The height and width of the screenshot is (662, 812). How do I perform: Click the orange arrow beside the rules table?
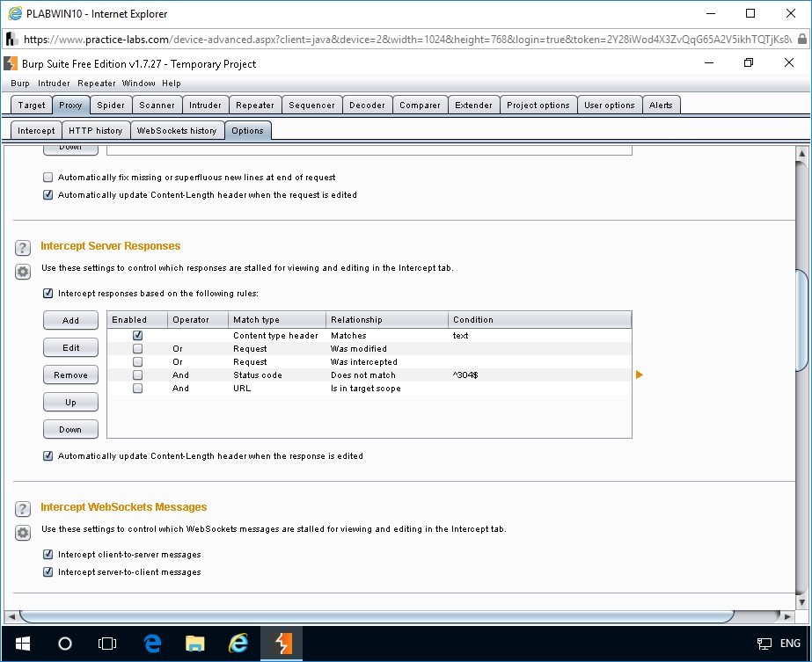pyautogui.click(x=640, y=375)
